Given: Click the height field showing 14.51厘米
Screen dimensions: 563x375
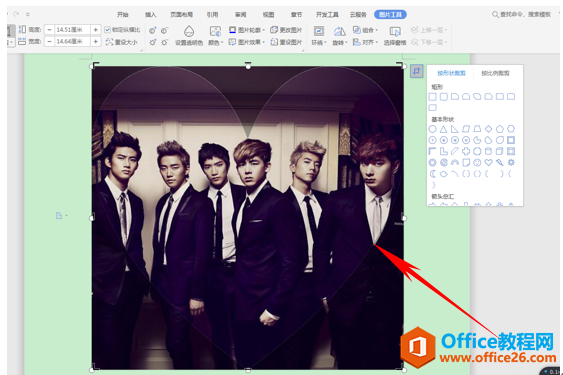Looking at the screenshot, I should point(73,30).
